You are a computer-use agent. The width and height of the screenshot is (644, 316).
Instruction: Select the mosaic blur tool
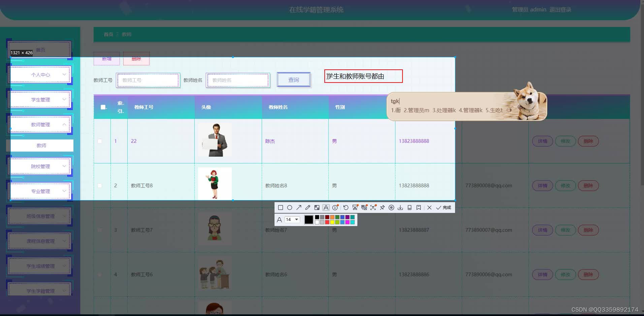(317, 208)
